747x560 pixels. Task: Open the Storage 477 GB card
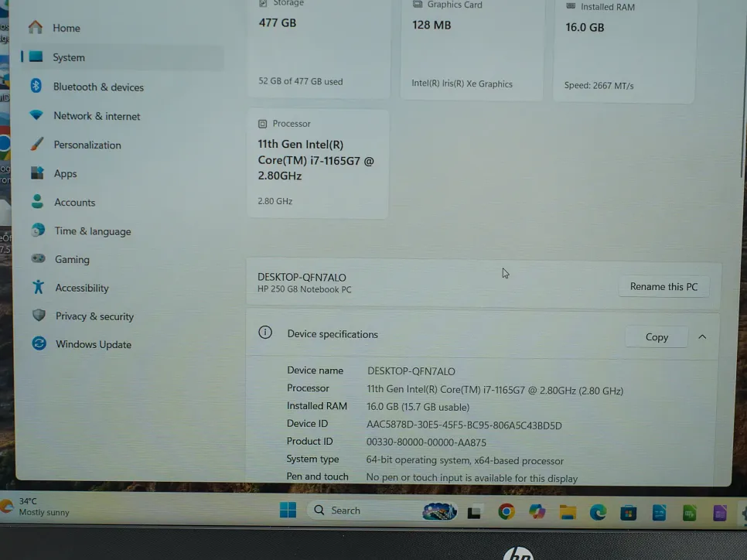coord(319,48)
